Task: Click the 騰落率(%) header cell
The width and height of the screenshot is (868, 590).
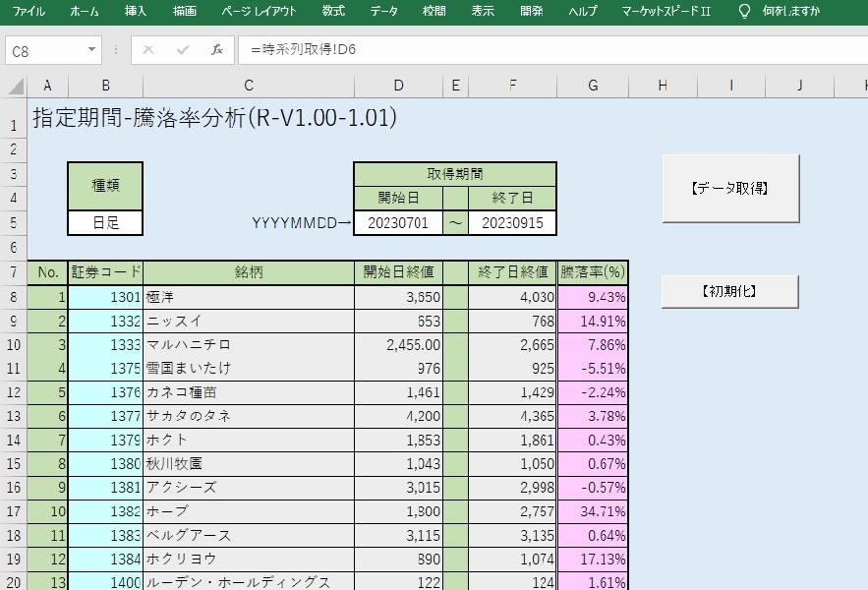Action: pos(593,272)
